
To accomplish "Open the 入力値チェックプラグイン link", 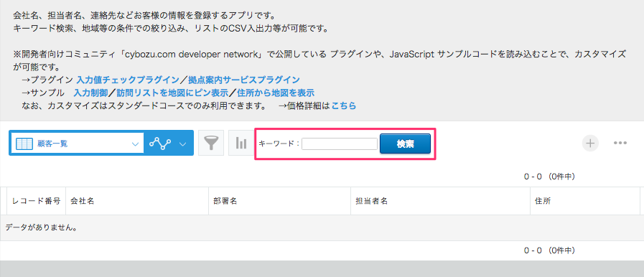I will [128, 80].
